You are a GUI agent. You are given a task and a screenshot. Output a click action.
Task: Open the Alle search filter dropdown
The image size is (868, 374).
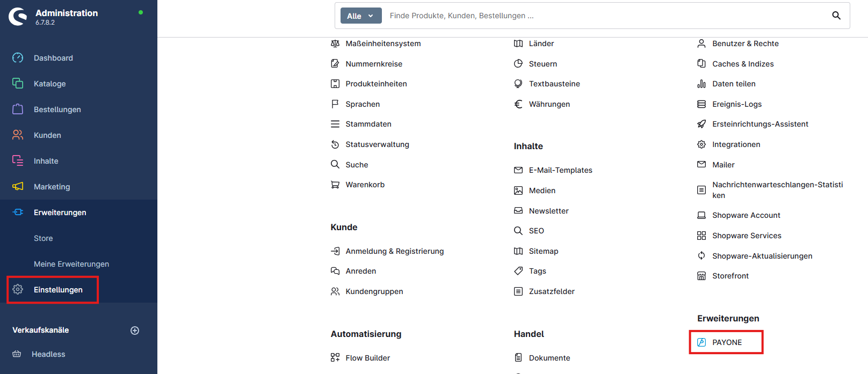[x=360, y=16]
